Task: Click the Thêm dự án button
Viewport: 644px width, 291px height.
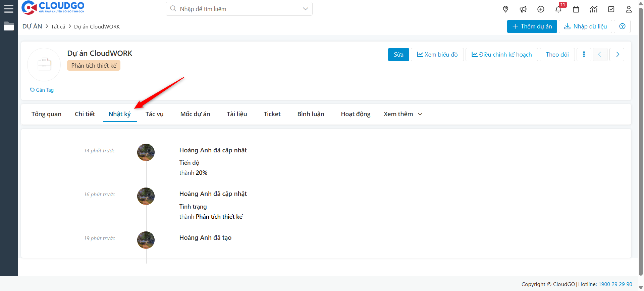Action: point(532,26)
